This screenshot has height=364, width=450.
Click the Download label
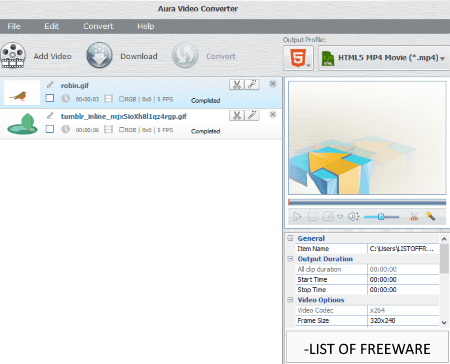pyautogui.click(x=139, y=56)
